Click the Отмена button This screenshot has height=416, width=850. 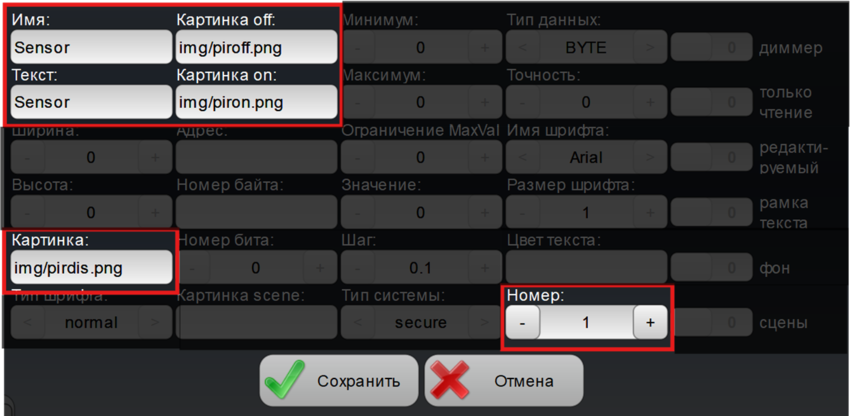[x=504, y=381]
